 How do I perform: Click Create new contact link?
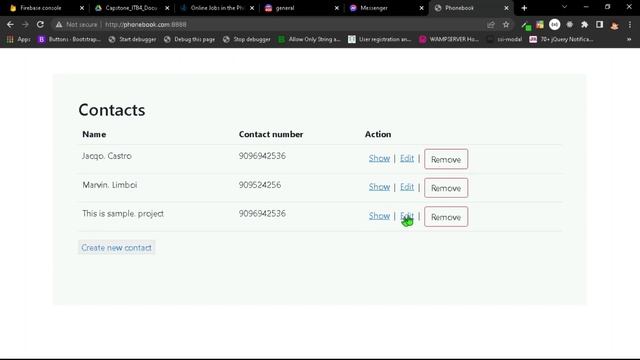coord(116,248)
